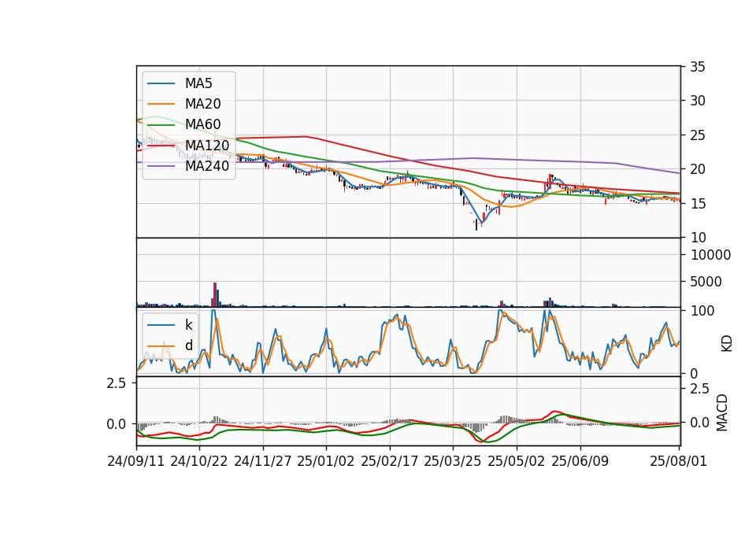Screen dimensions: 756x543
Task: Click the MACD vertical axis title
Action: (x=722, y=413)
